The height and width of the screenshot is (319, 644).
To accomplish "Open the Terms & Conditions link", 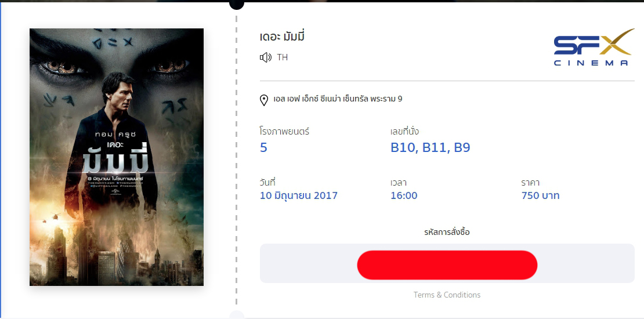I will coord(447,295).
